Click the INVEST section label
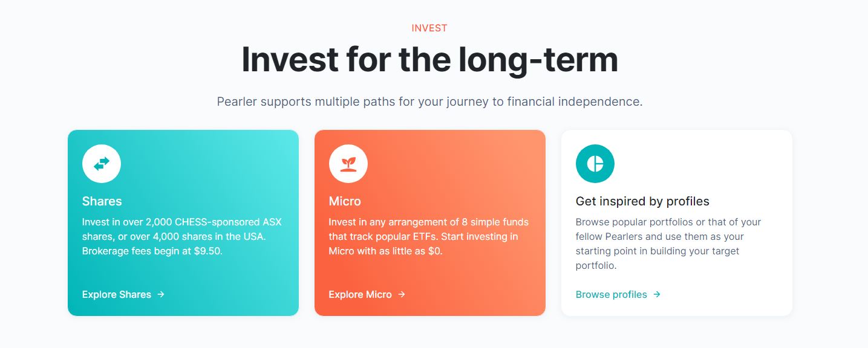 [429, 28]
